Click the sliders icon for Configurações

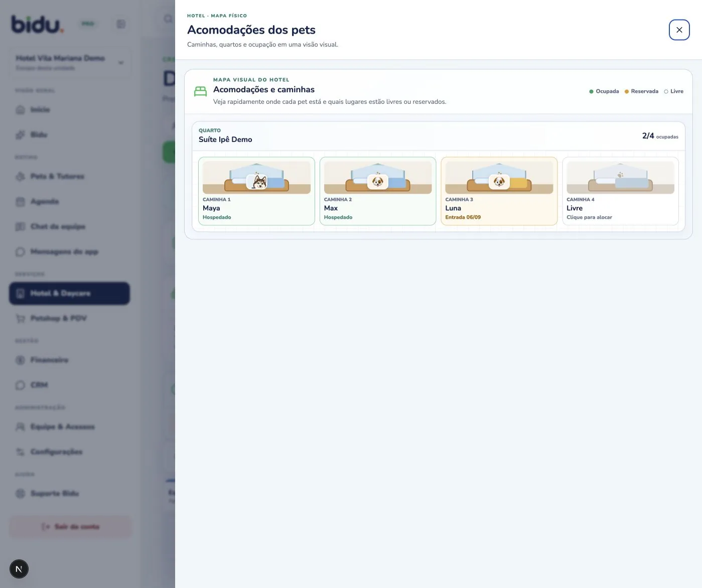20,452
